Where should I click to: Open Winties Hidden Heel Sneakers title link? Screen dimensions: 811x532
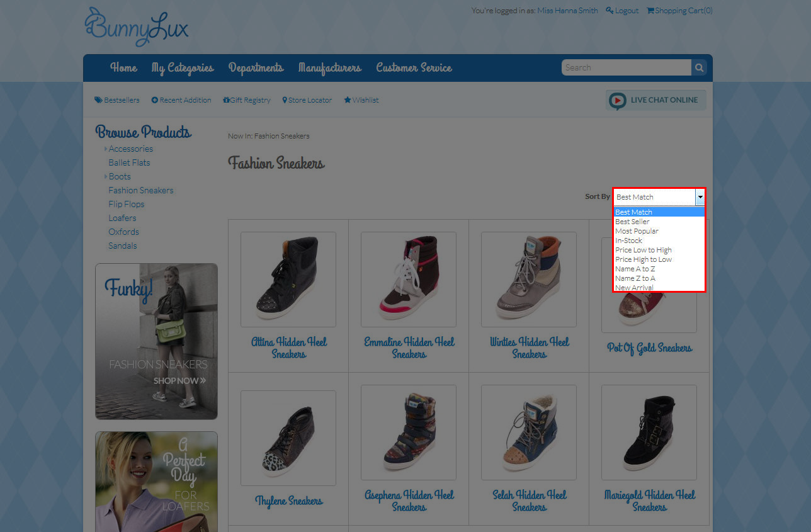coord(530,348)
